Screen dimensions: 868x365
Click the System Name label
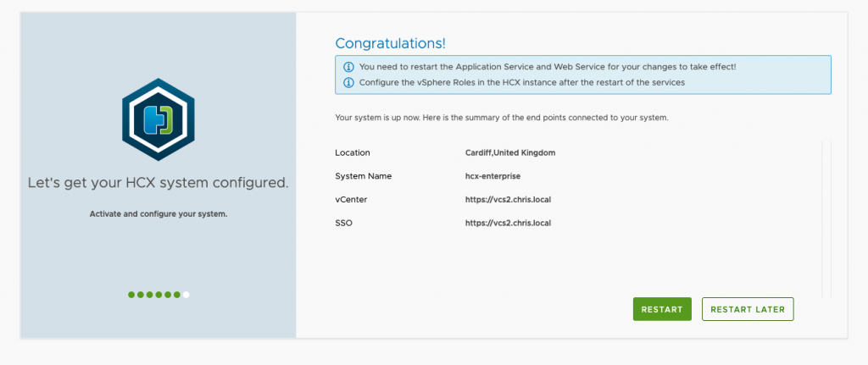pos(363,176)
